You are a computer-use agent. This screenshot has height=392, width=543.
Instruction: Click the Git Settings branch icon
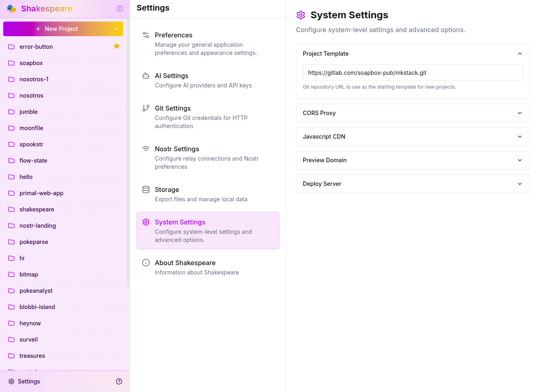click(146, 108)
